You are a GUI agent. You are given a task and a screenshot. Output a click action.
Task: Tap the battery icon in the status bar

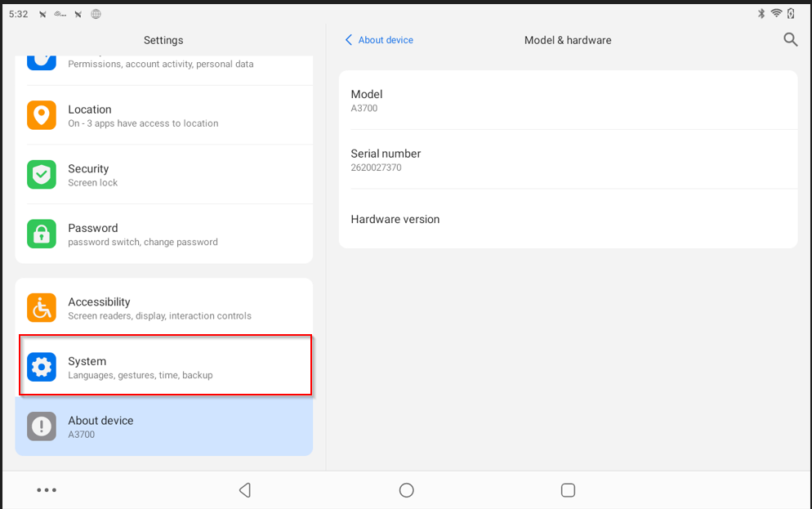(791, 14)
